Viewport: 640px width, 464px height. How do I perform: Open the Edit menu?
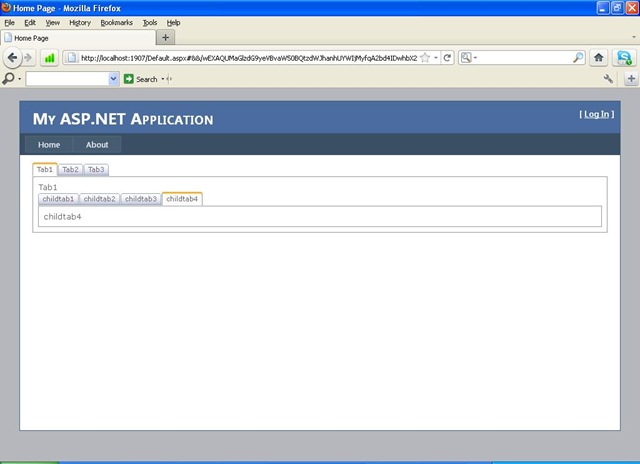(30, 23)
